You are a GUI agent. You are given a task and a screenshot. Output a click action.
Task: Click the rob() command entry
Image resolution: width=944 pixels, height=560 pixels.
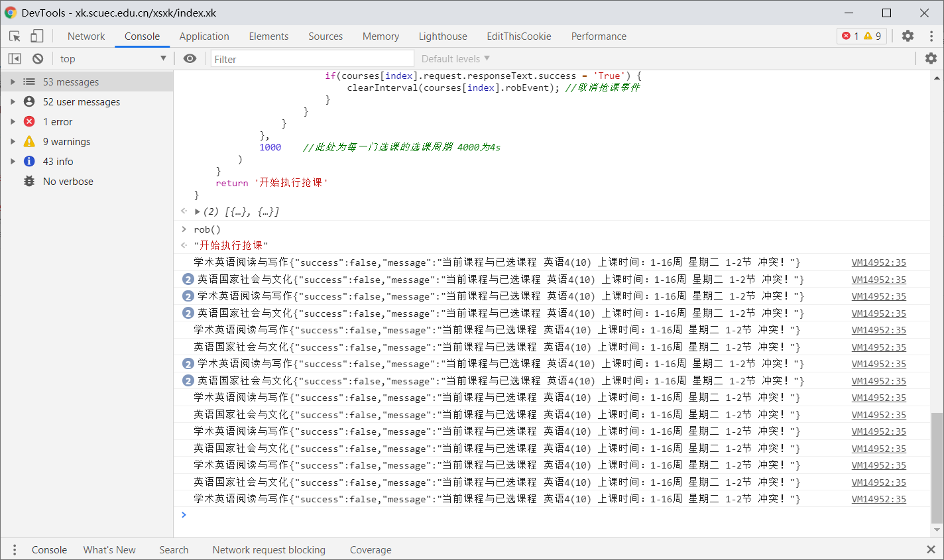tap(207, 229)
